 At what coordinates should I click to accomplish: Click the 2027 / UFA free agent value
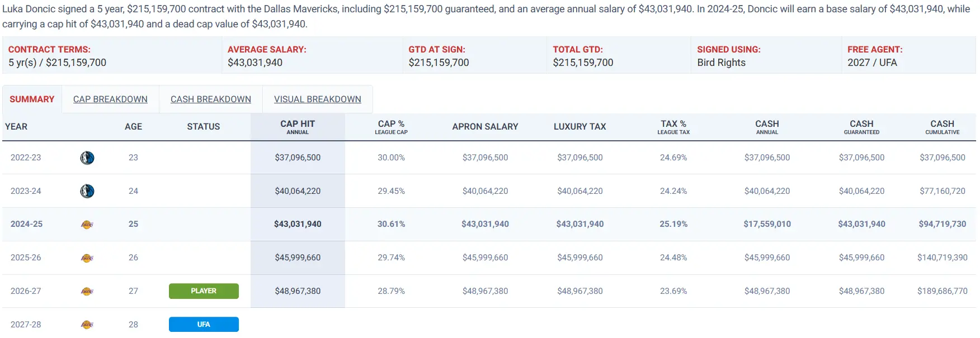point(872,63)
